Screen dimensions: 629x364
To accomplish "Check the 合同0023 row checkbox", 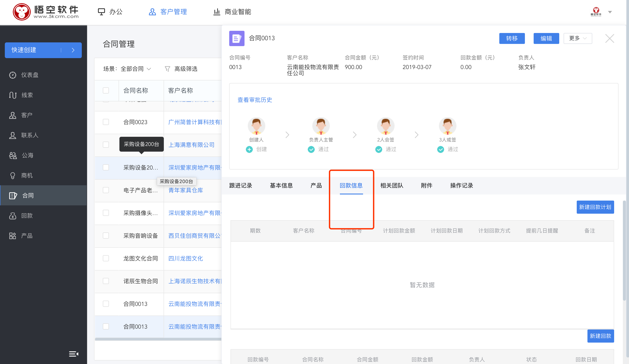I will click(x=106, y=122).
